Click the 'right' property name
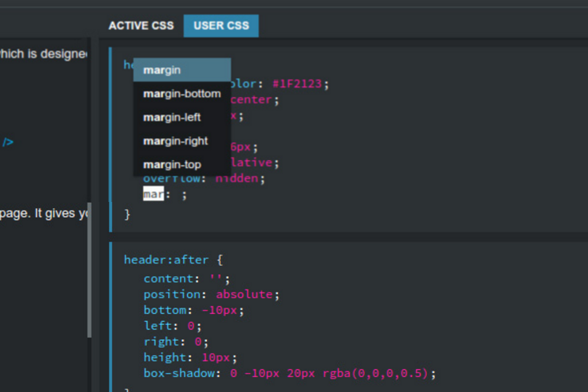This screenshot has height=392, width=588. click(161, 342)
